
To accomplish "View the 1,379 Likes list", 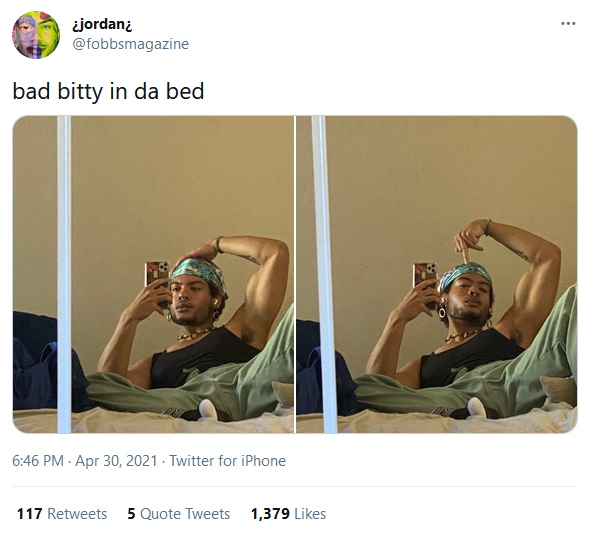I will 288,514.
